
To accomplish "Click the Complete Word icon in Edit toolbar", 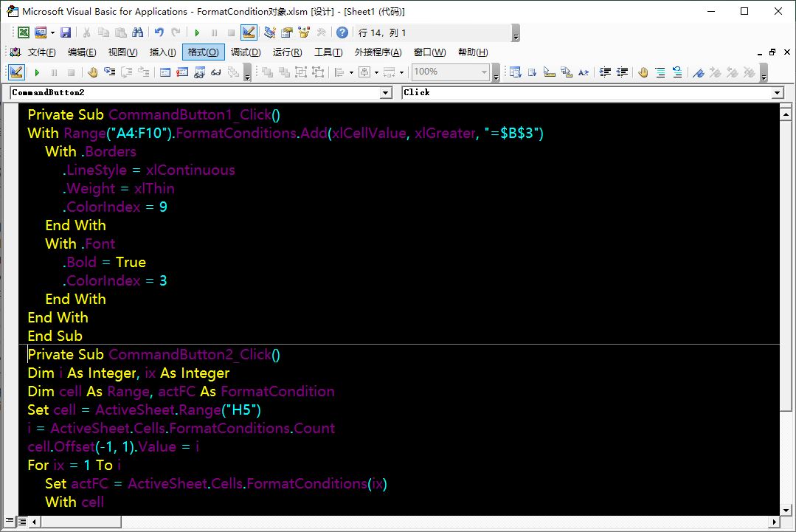I will pos(584,72).
